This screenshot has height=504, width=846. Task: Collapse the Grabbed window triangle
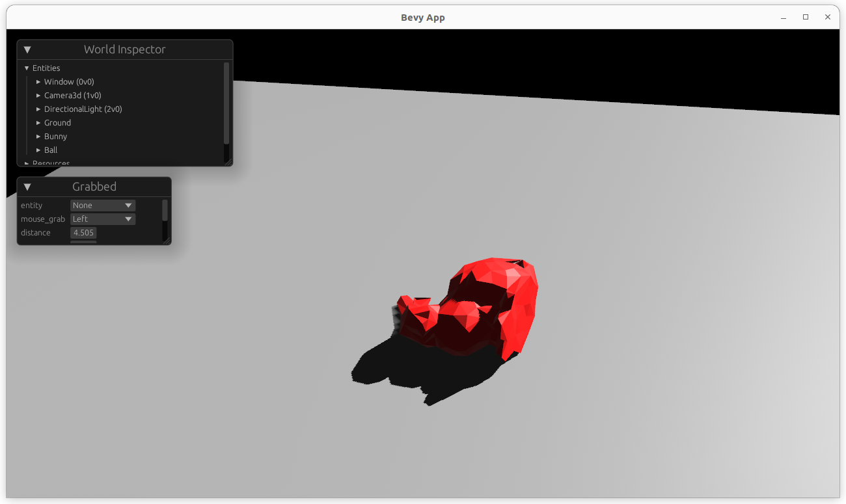[27, 187]
